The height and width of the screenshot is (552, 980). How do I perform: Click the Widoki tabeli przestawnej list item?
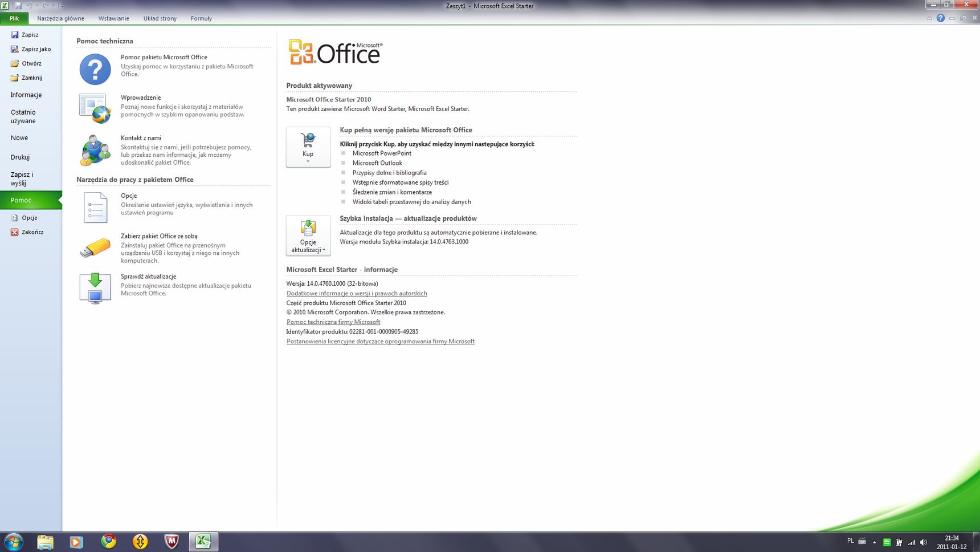411,202
